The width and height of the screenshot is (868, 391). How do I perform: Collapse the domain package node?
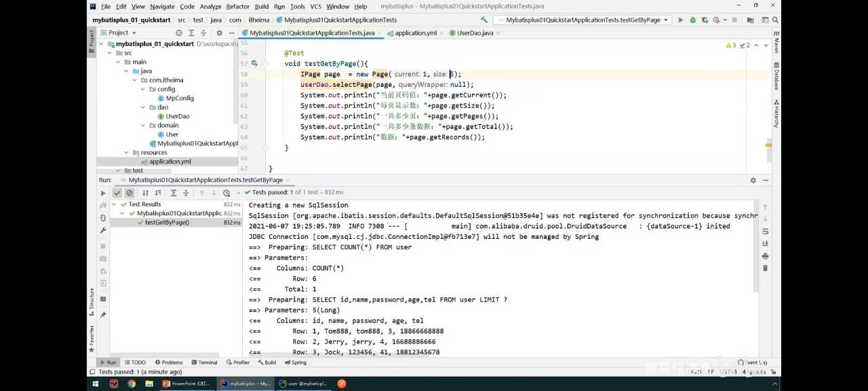tap(143, 126)
